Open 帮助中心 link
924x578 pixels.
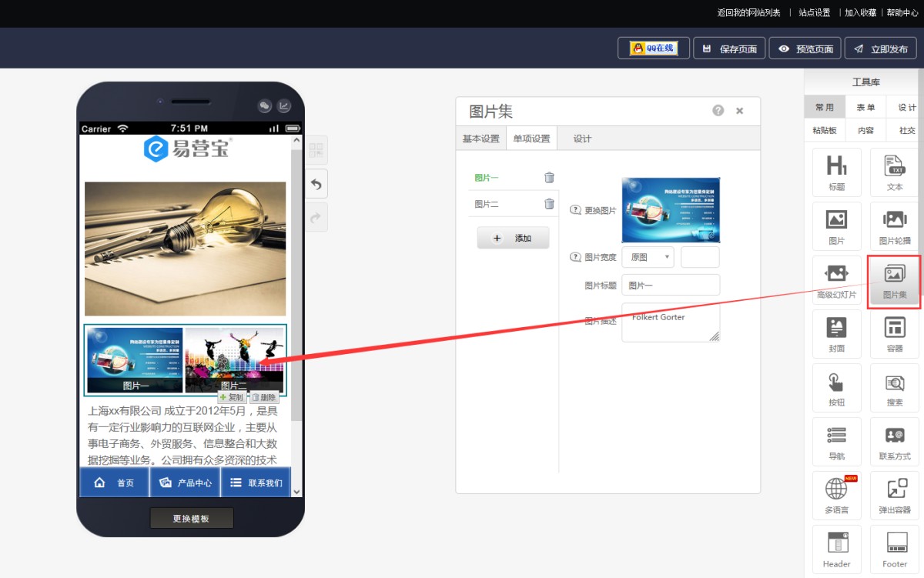point(902,12)
